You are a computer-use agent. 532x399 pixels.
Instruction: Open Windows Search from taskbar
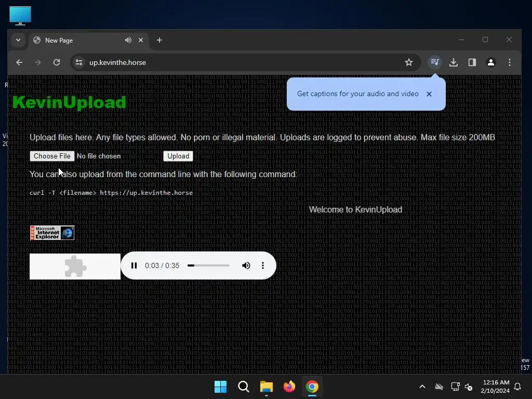click(x=243, y=387)
